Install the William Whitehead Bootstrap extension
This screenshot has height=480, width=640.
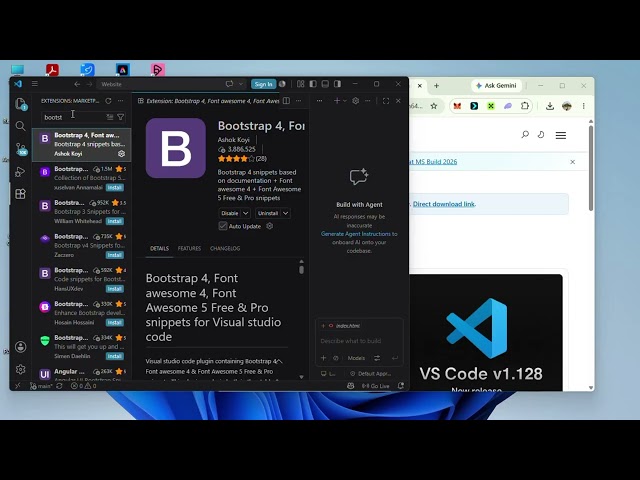tap(115, 221)
